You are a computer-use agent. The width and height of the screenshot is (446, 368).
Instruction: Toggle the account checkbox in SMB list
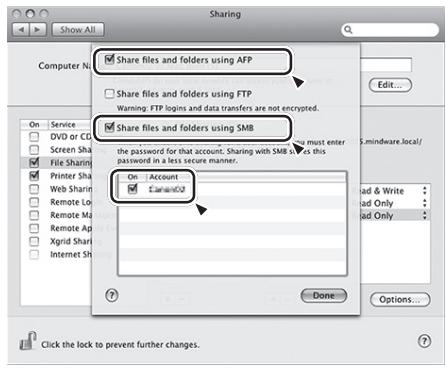click(132, 189)
